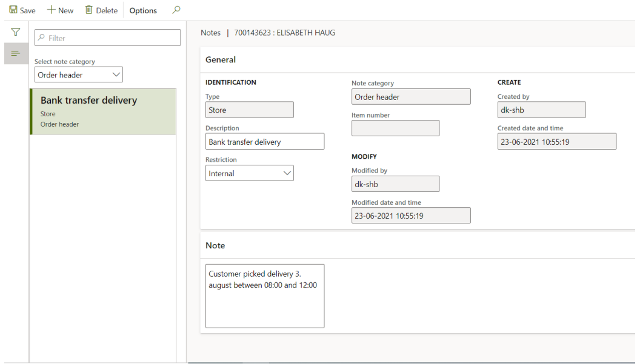
Task: Click inside the note text area
Action: 265,296
